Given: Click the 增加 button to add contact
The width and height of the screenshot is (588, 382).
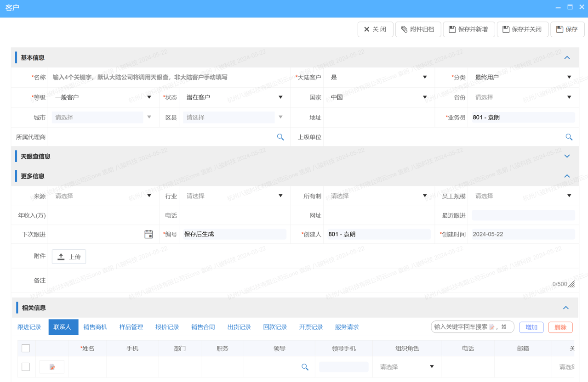Looking at the screenshot, I should pyautogui.click(x=531, y=327).
